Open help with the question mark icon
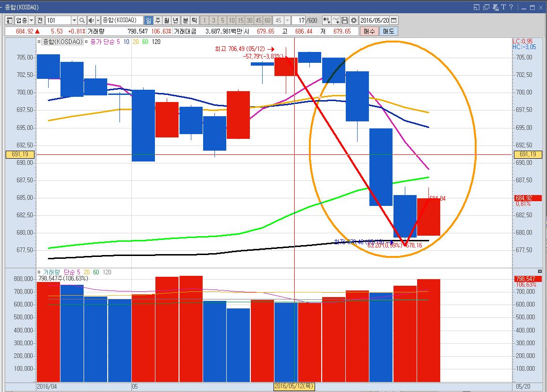The width and height of the screenshot is (547, 392). (x=511, y=7)
